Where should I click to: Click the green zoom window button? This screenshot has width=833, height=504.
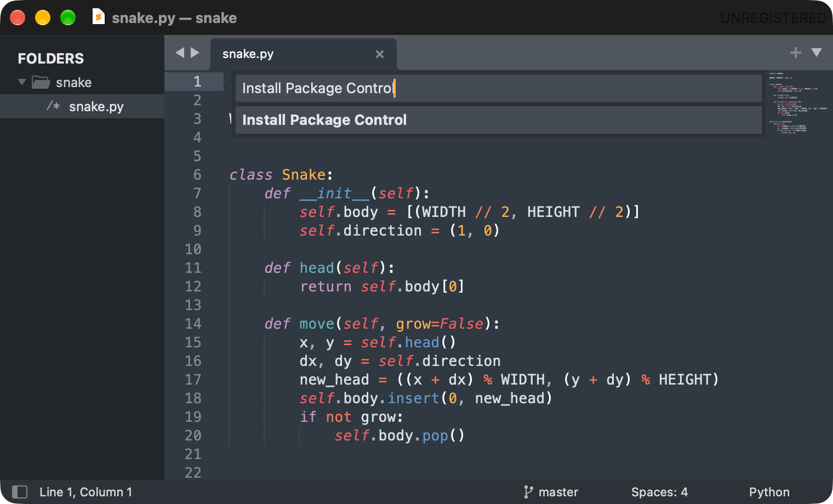click(68, 18)
